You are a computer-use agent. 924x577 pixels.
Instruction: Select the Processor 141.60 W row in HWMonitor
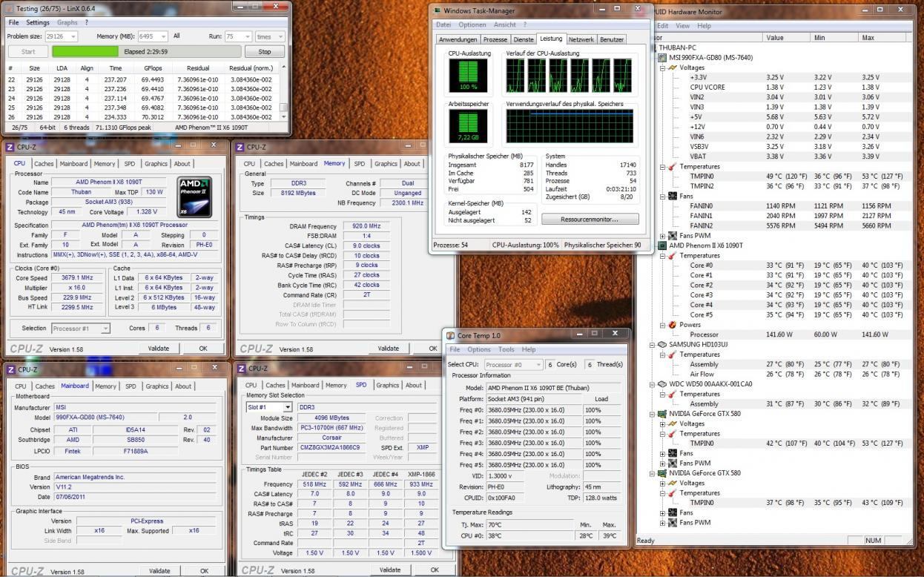tap(779, 334)
